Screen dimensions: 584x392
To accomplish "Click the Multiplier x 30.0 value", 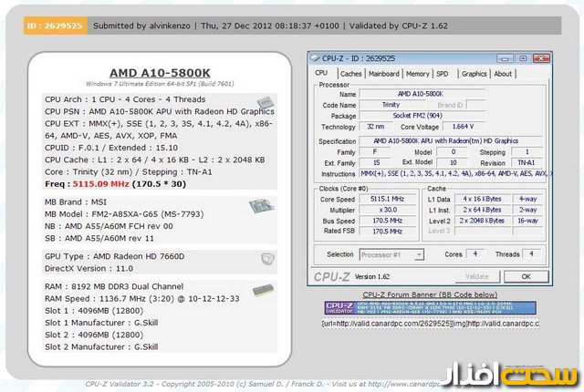I will point(387,210).
